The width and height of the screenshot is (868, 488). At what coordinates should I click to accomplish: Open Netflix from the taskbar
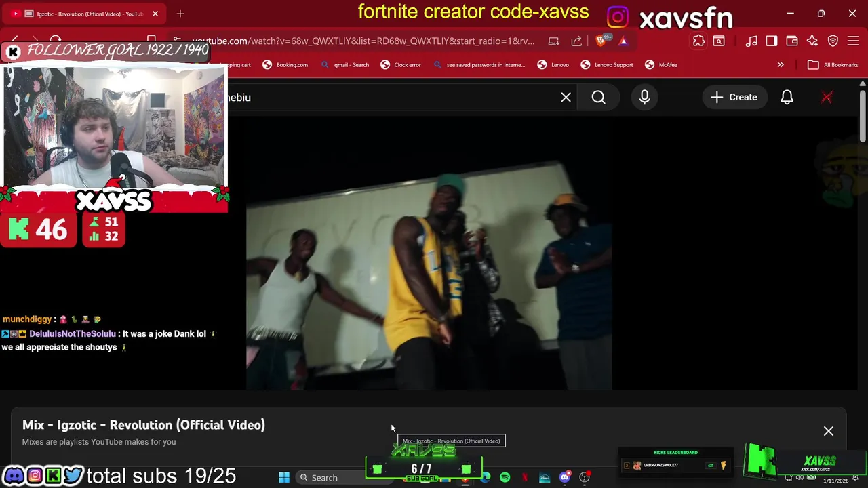(525, 477)
